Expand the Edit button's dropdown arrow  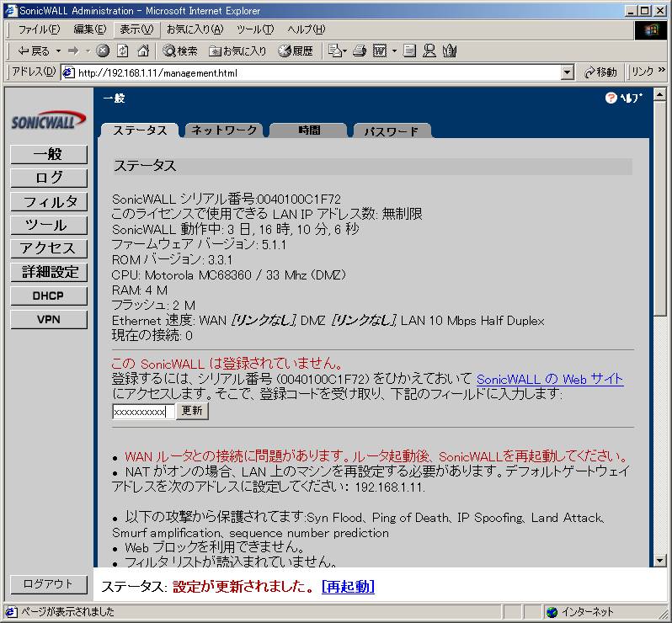[394, 51]
